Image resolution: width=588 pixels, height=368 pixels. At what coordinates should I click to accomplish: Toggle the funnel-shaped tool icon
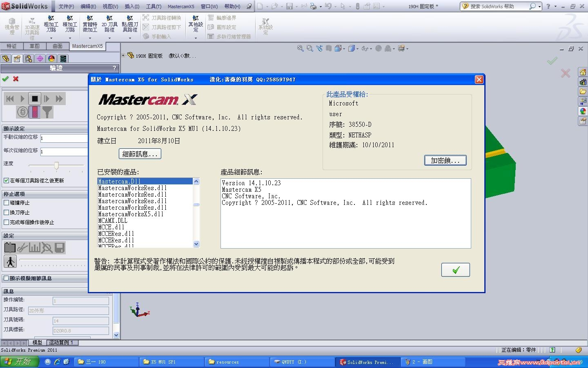click(x=47, y=112)
